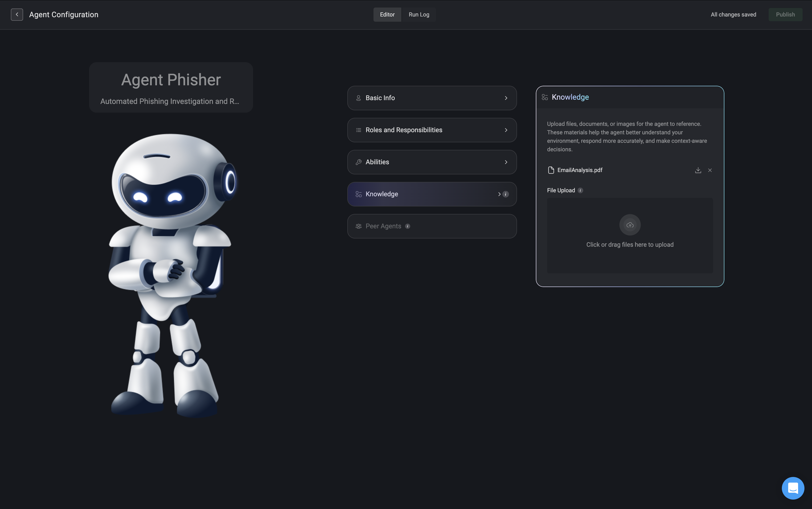The image size is (812, 509).
Task: Download the EmailAnalysis.pdf file
Action: click(x=698, y=170)
